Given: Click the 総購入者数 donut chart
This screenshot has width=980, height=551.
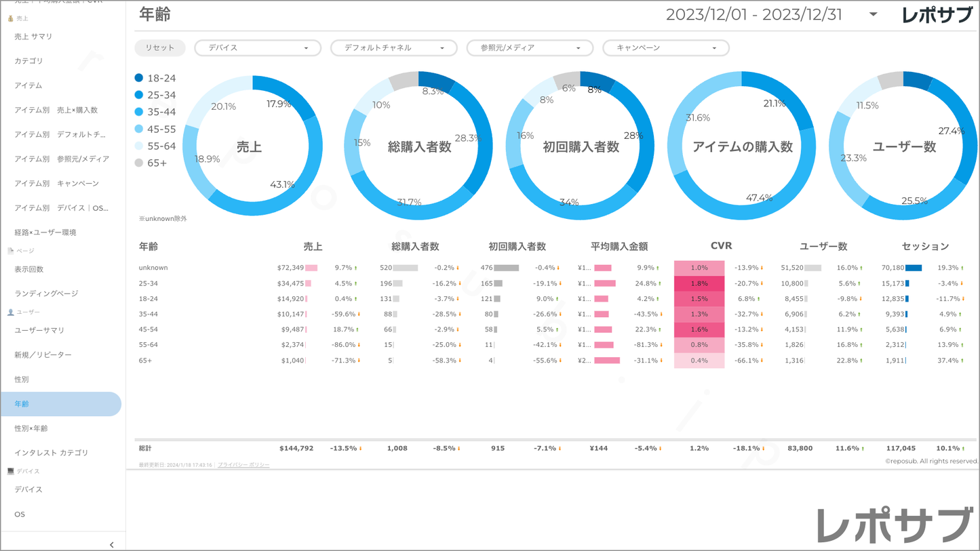Looking at the screenshot, I should tap(419, 146).
